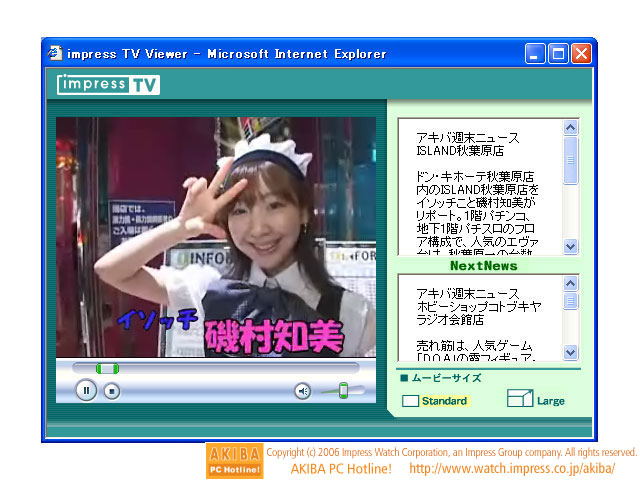This screenshot has width=640, height=480.
Task: Click scroll thumb in NextNews box
Action: coord(570,301)
